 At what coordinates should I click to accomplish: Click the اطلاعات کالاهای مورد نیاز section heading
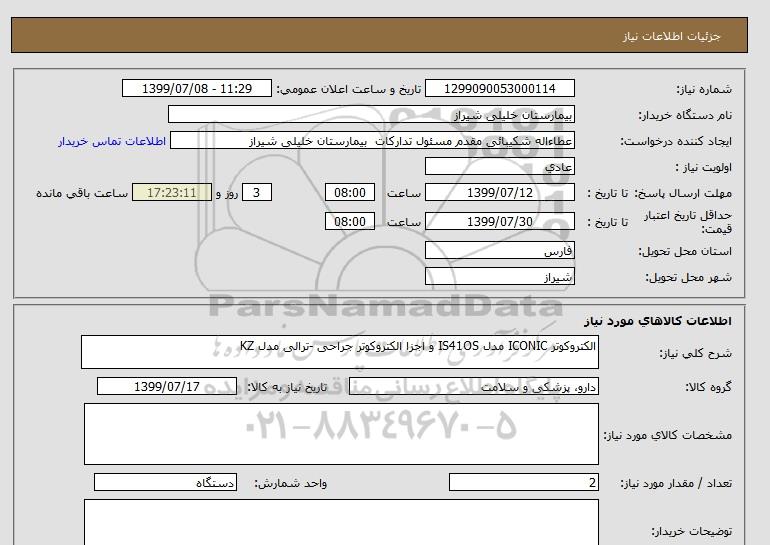coord(658,321)
